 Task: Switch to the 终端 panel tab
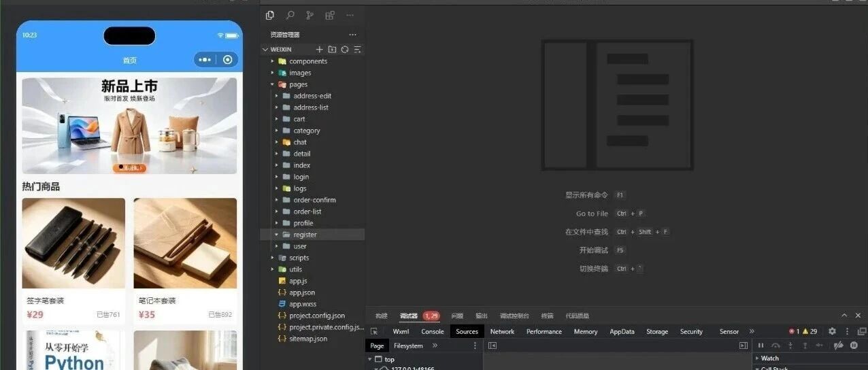coord(547,316)
